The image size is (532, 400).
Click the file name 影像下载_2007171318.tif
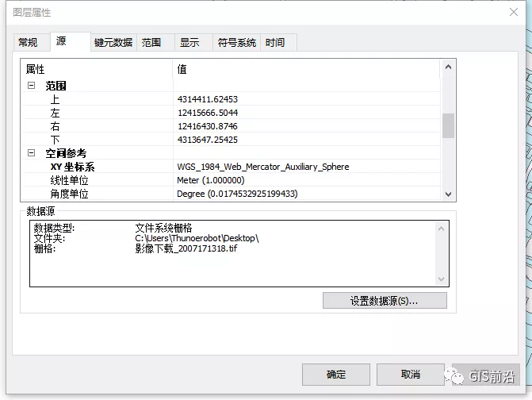pos(186,248)
